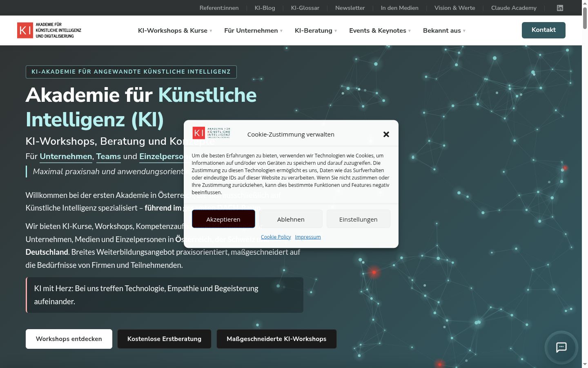This screenshot has height=368, width=588.
Task: Click the Kontakt button
Action: coord(543,30)
